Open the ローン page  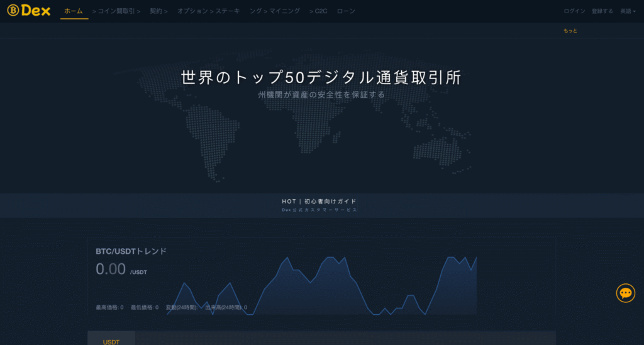click(x=346, y=11)
